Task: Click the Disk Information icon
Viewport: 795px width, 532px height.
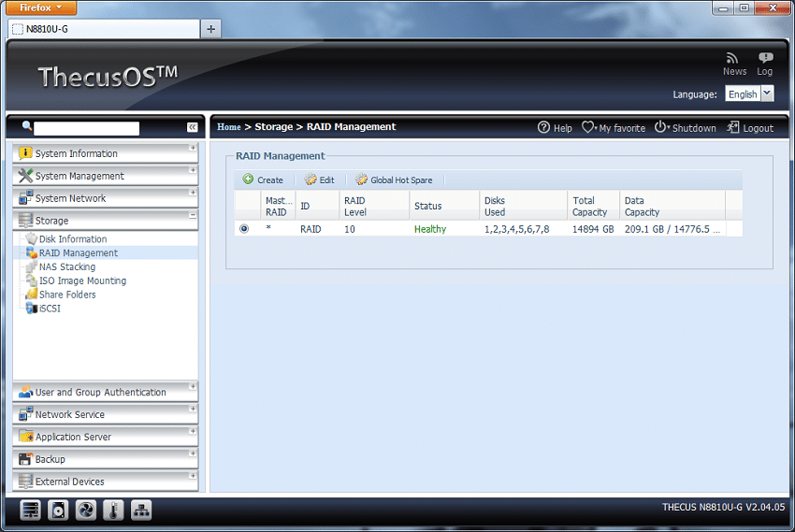Action: pyautogui.click(x=32, y=238)
